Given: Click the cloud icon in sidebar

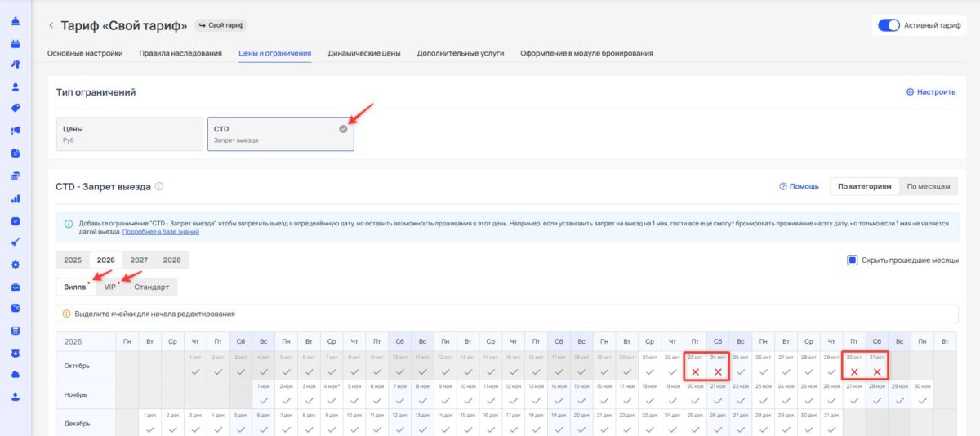Looking at the screenshot, I should click(x=16, y=375).
